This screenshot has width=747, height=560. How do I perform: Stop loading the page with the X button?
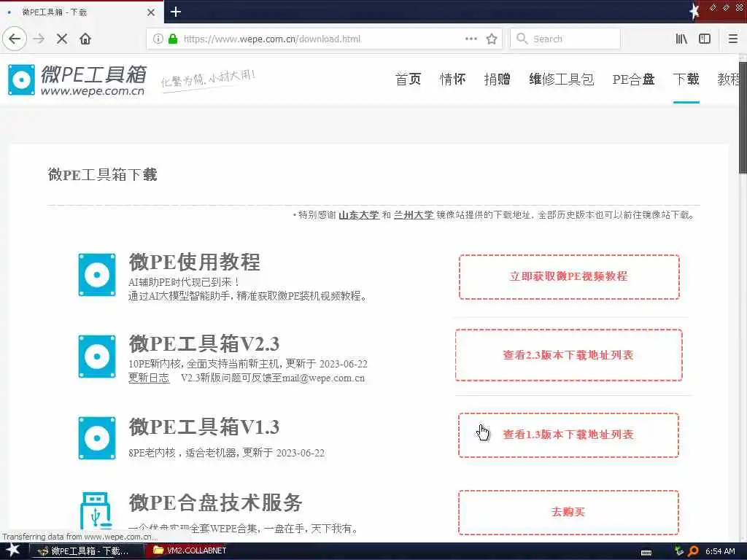pyautogui.click(x=62, y=39)
